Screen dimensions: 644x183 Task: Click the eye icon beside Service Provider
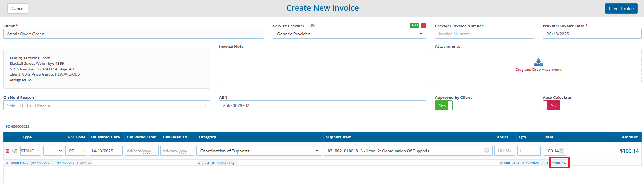(312, 26)
